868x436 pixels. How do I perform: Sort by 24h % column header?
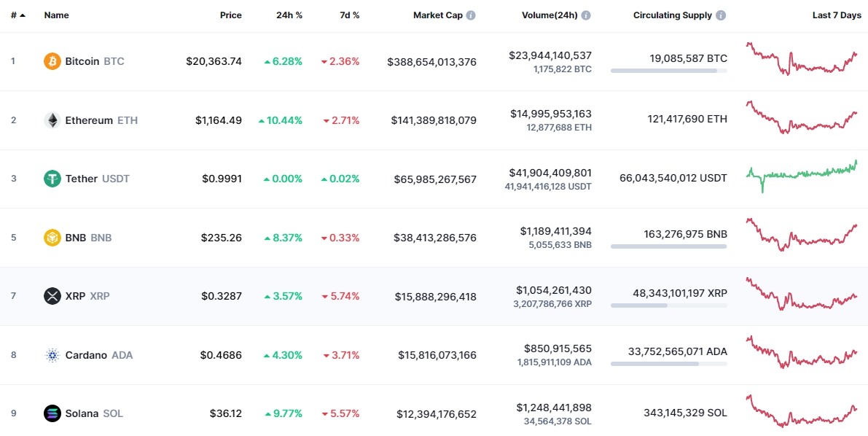tap(289, 15)
